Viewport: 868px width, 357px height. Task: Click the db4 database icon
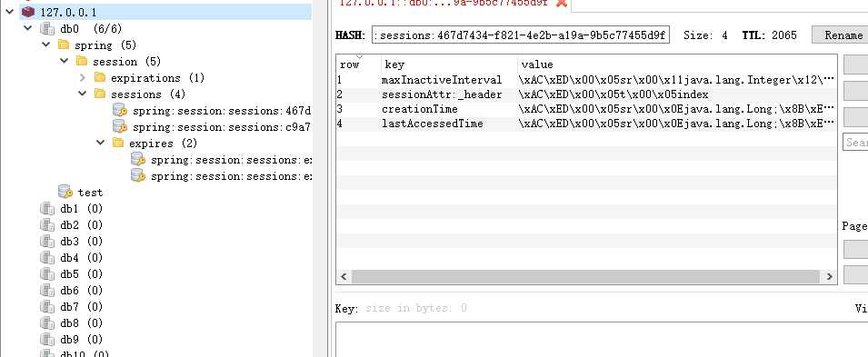coord(47,257)
